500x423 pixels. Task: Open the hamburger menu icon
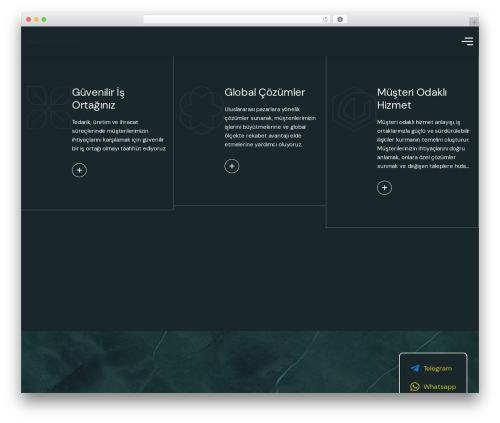point(467,41)
